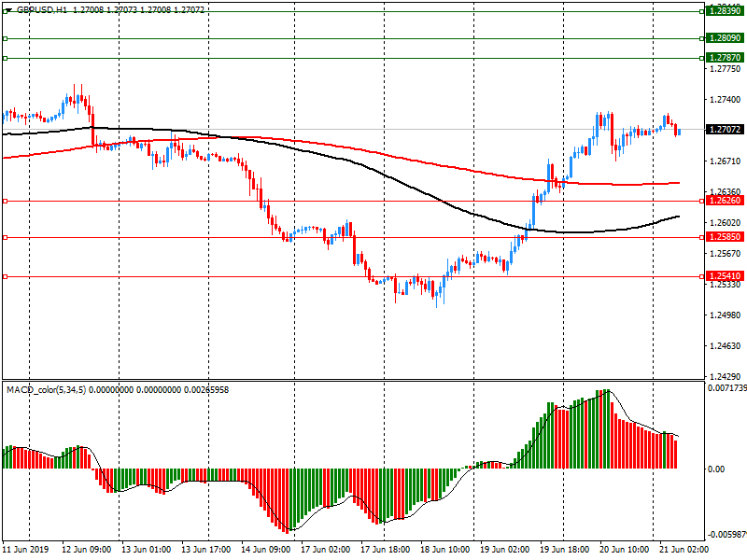Screen dimensions: 747x560
Task: Select the 1.25410 red price label
Action: (x=725, y=276)
